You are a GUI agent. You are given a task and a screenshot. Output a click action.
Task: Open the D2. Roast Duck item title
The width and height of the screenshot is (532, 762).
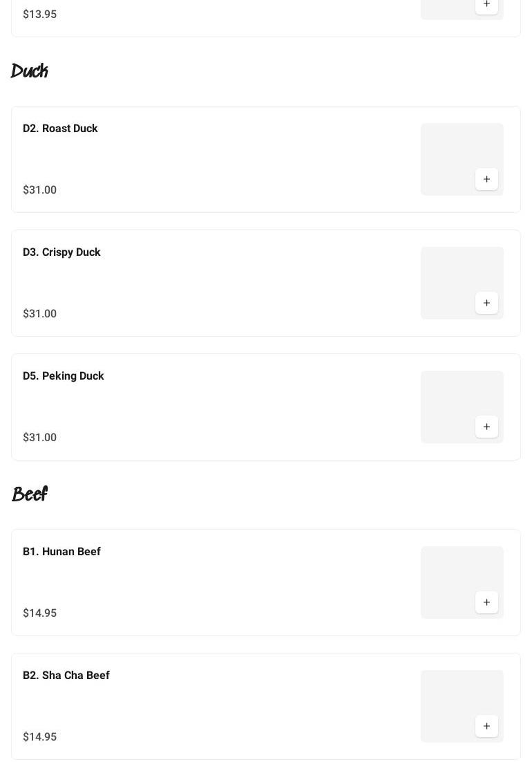click(60, 129)
